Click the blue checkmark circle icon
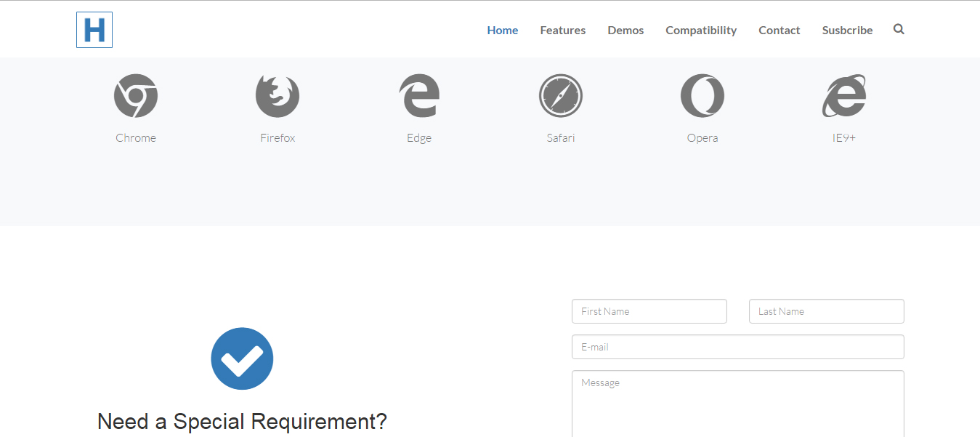The width and height of the screenshot is (980, 437). [x=242, y=358]
